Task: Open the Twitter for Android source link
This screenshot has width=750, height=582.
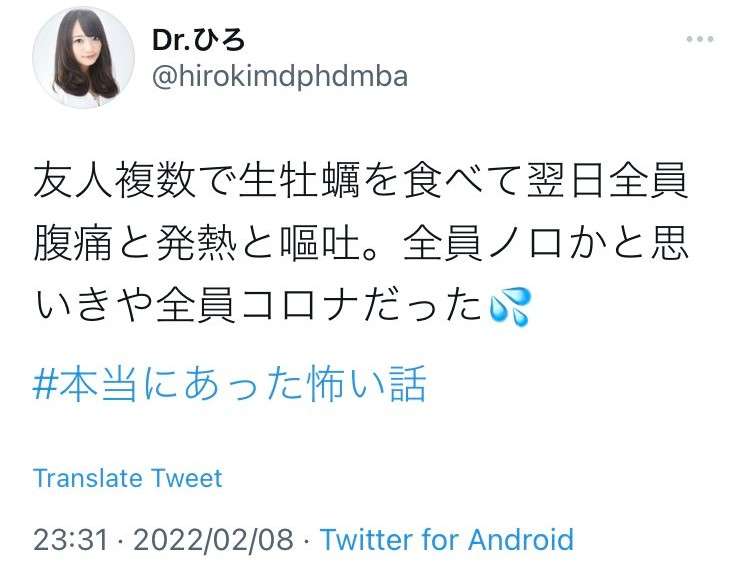Action: pyautogui.click(x=447, y=539)
